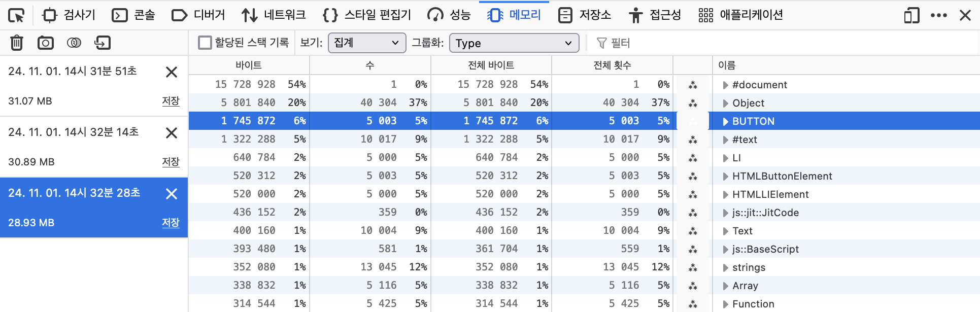This screenshot has width=980, height=312.
Task: Open the 보기 집계 dropdown
Action: point(367,43)
